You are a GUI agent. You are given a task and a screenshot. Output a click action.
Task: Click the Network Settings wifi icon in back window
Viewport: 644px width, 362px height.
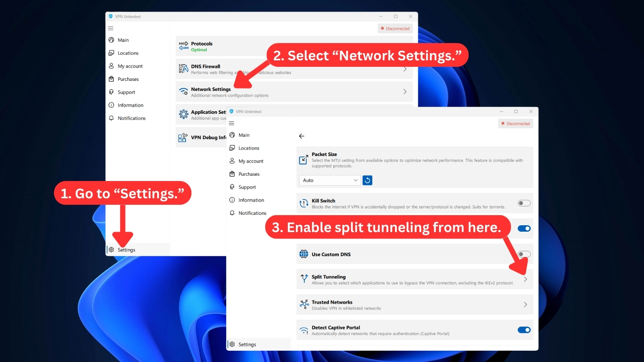pyautogui.click(x=184, y=91)
